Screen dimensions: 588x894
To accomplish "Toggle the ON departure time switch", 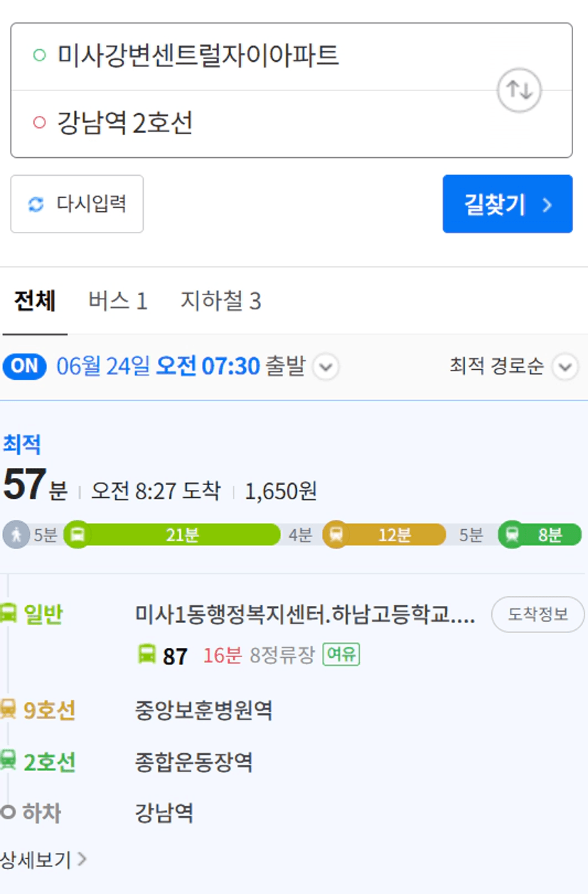I will click(x=25, y=366).
